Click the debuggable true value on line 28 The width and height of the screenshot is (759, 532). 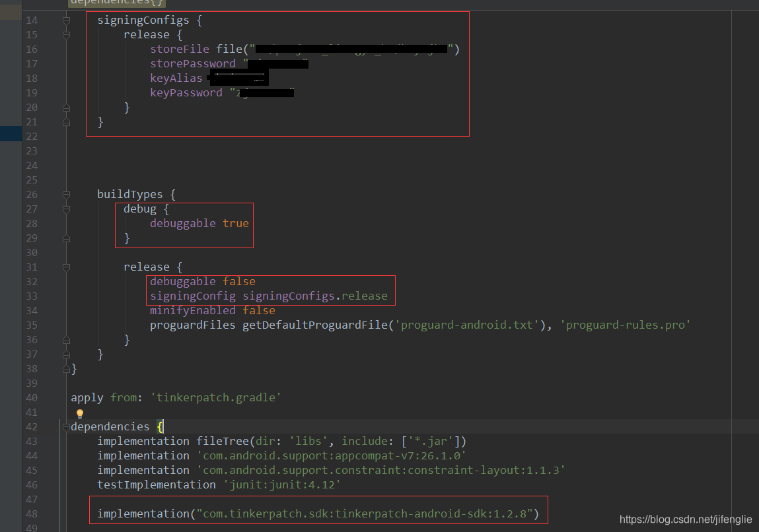pos(236,223)
